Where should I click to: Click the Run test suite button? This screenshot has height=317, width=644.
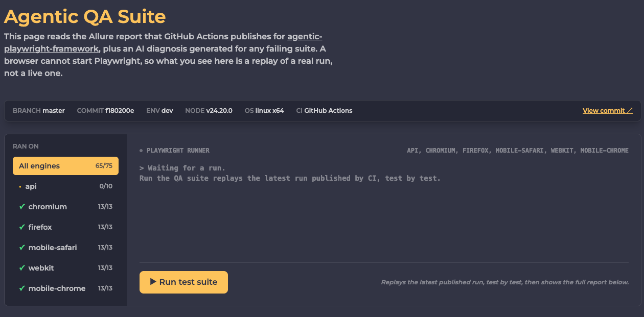[183, 282]
